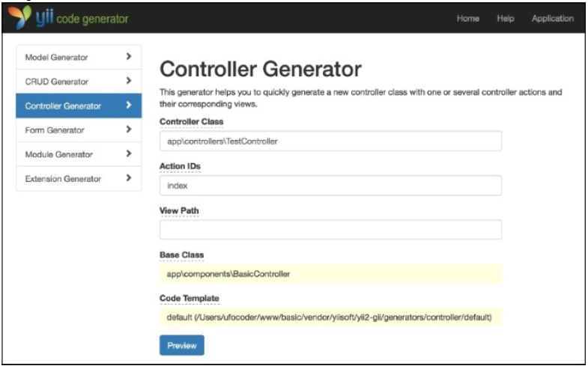Open the Code Template default dropdown
Viewport: 588px width, 366px height.
point(330,317)
